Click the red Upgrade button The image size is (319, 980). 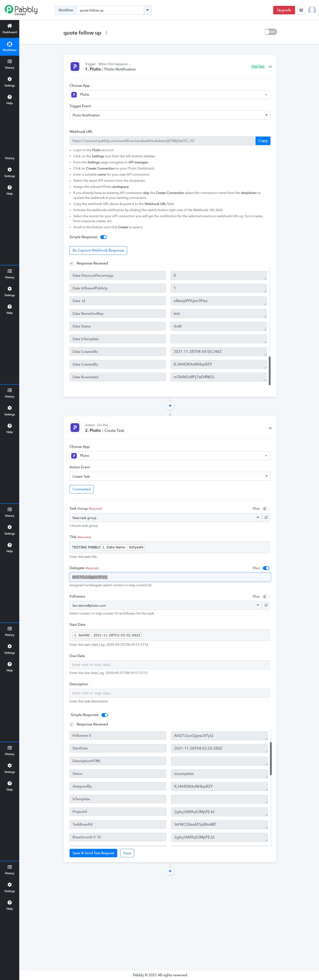284,10
